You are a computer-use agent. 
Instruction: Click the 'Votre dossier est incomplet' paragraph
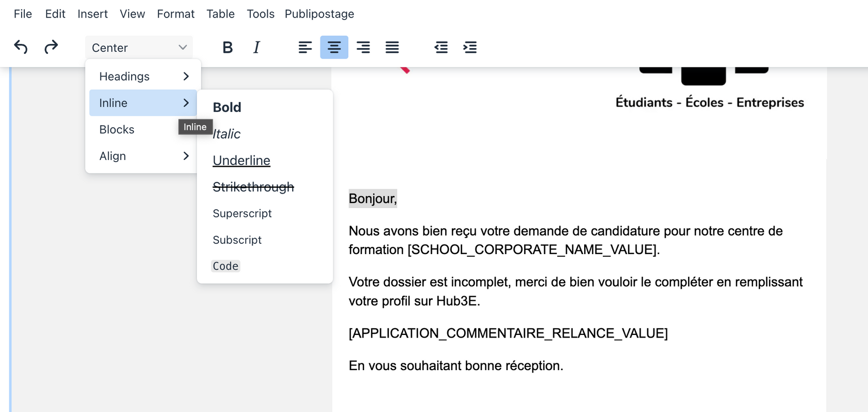pos(576,291)
